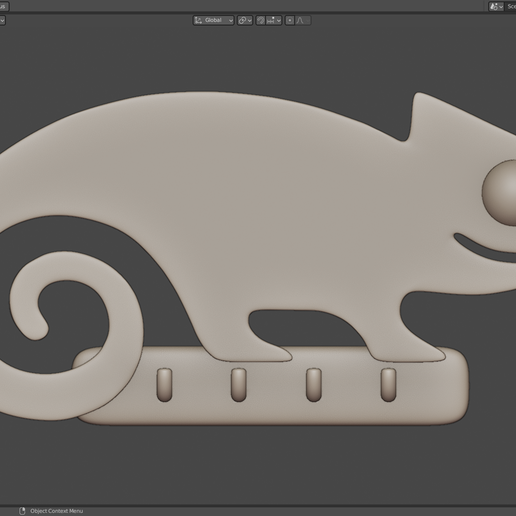The height and width of the screenshot is (516, 516).
Task: Open the proportional editing falloff curve
Action: 303,20
